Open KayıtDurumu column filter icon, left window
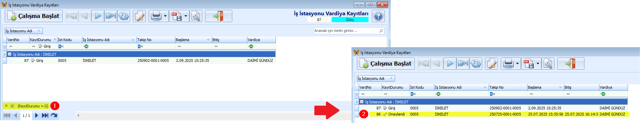This screenshot has height=123, width=644. (55, 39)
